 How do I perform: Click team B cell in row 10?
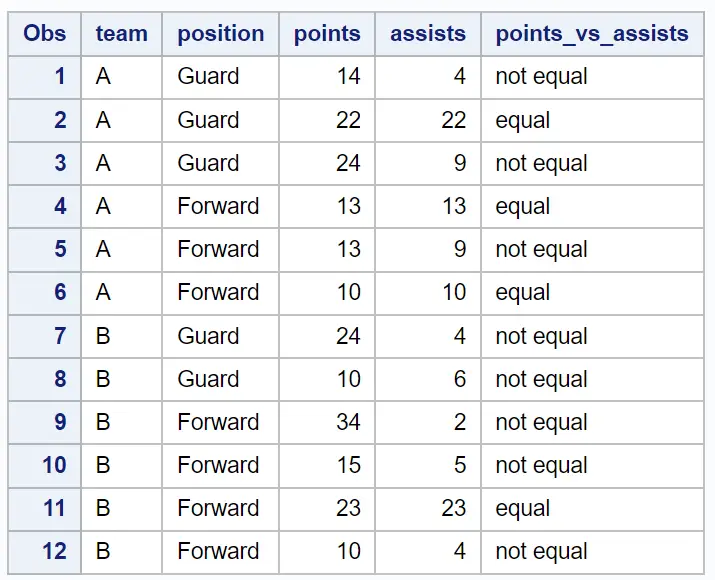click(103, 465)
